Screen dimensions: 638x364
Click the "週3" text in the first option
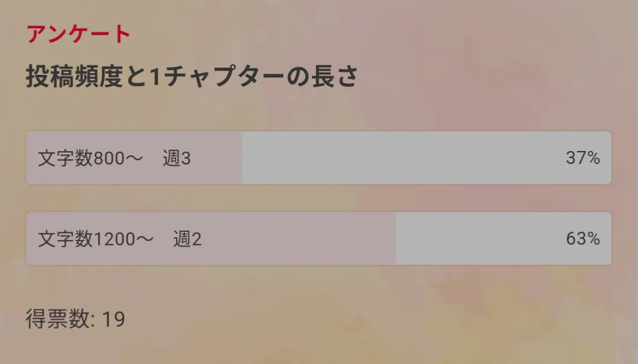click(x=177, y=158)
